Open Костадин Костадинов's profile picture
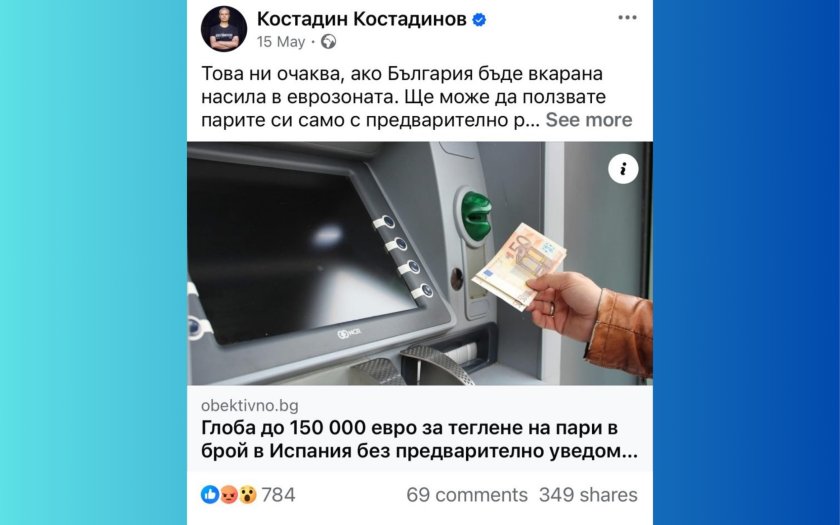This screenshot has width=840, height=525. (x=224, y=28)
